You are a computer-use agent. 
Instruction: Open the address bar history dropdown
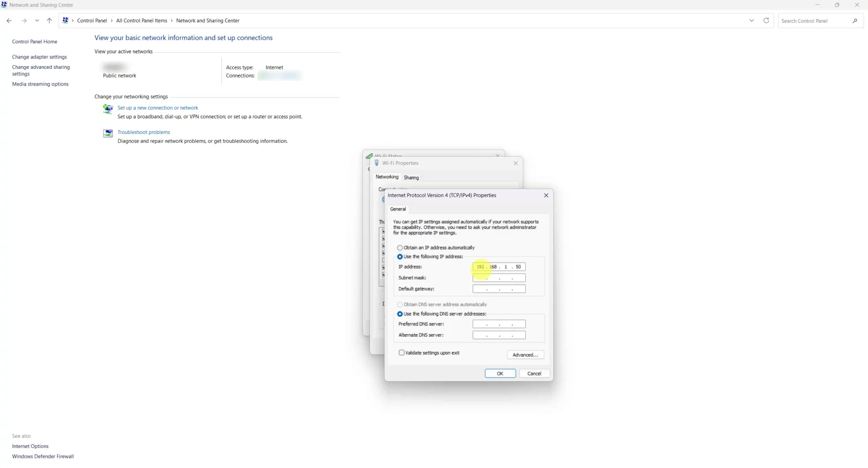751,21
